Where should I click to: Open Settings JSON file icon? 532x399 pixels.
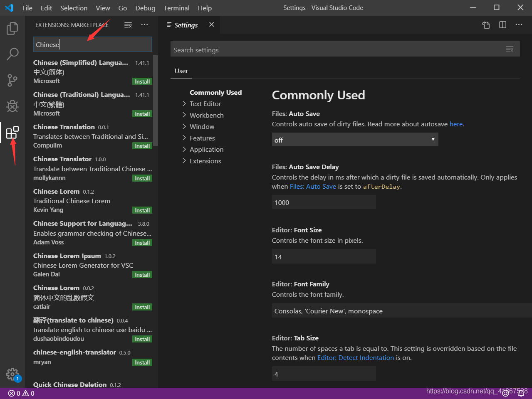tap(486, 25)
